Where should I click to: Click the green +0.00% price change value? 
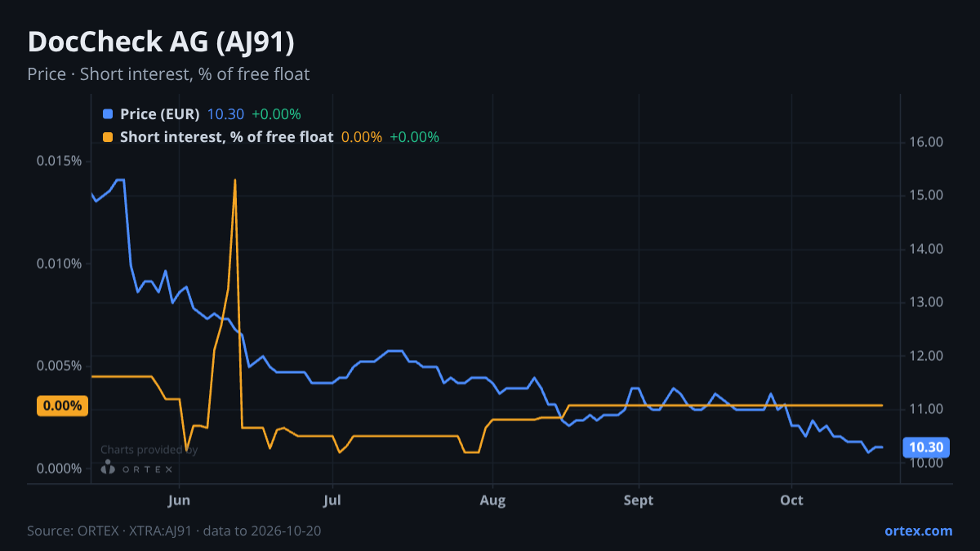point(276,114)
